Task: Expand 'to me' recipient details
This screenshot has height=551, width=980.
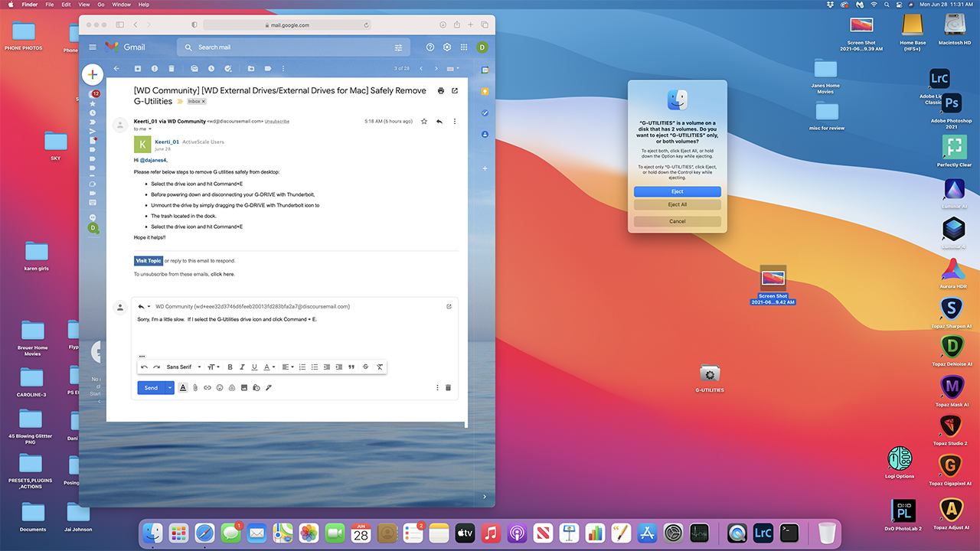Action: tap(150, 129)
